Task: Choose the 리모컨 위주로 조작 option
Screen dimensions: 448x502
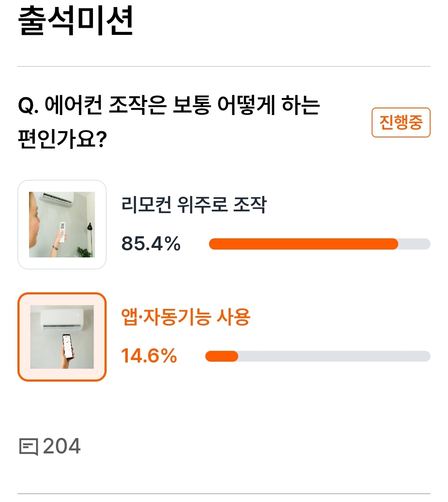Action: (x=194, y=204)
